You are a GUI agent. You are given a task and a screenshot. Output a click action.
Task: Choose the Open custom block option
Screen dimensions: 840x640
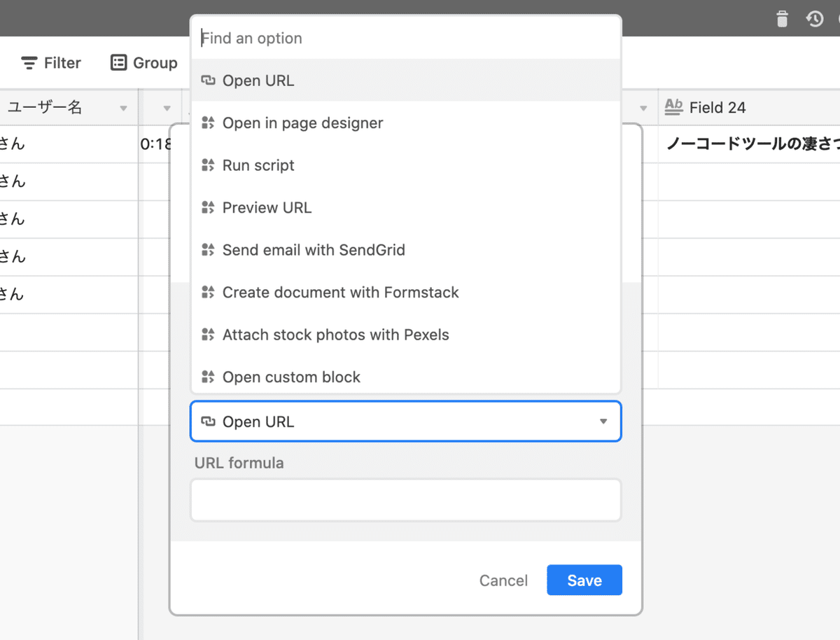click(x=291, y=377)
